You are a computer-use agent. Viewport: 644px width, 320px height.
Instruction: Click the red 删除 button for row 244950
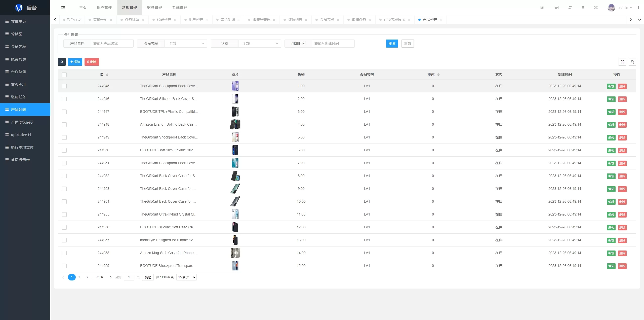click(622, 151)
